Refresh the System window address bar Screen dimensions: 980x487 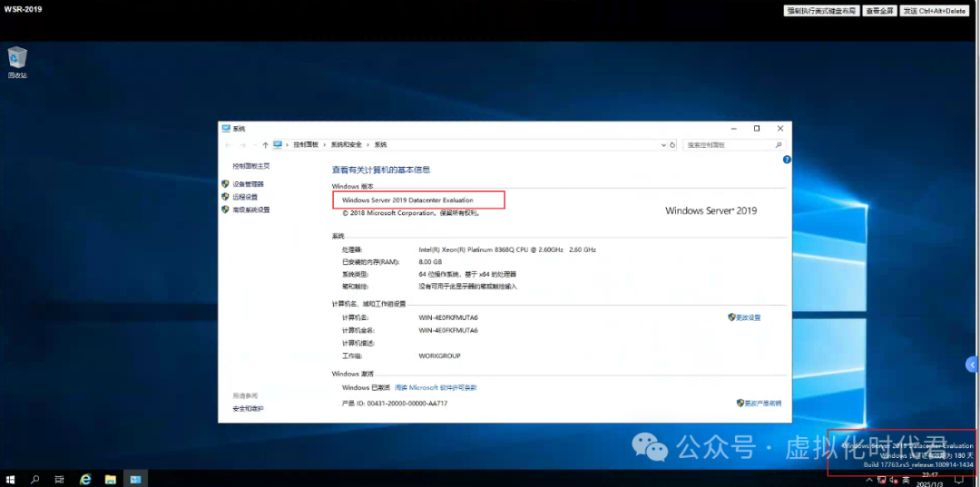click(672, 145)
